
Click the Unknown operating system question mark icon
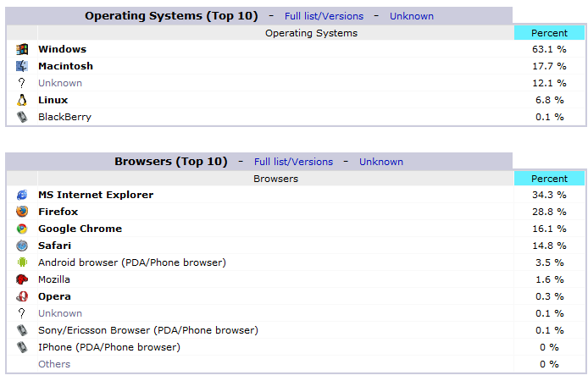[22, 83]
